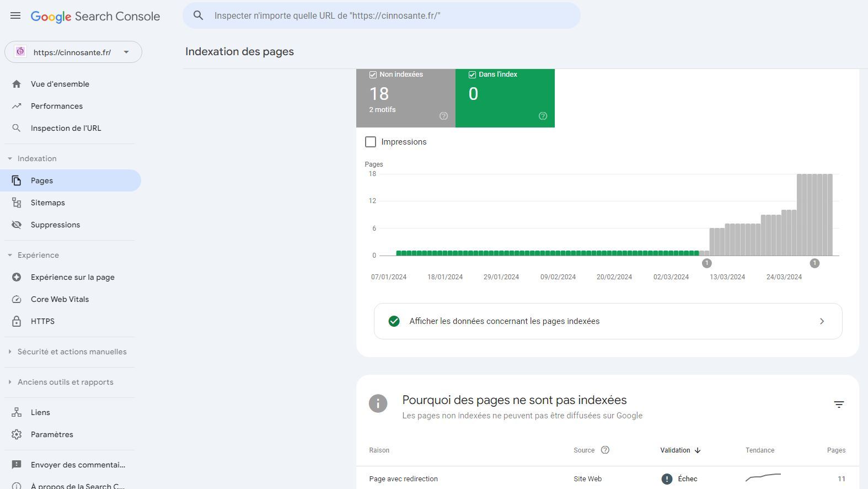This screenshot has height=489, width=868.
Task: Open Afficher les données concernant les pages indexées
Action: [x=608, y=321]
